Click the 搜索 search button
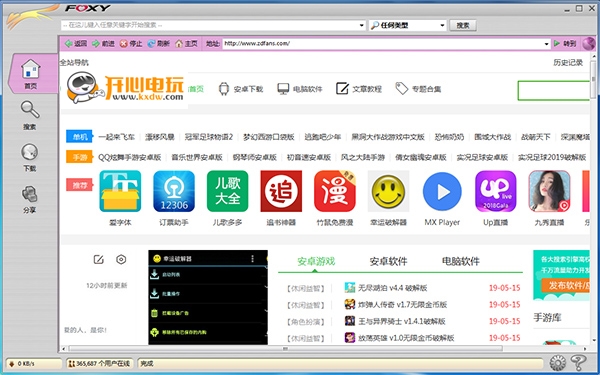600x375 pixels. tap(463, 25)
